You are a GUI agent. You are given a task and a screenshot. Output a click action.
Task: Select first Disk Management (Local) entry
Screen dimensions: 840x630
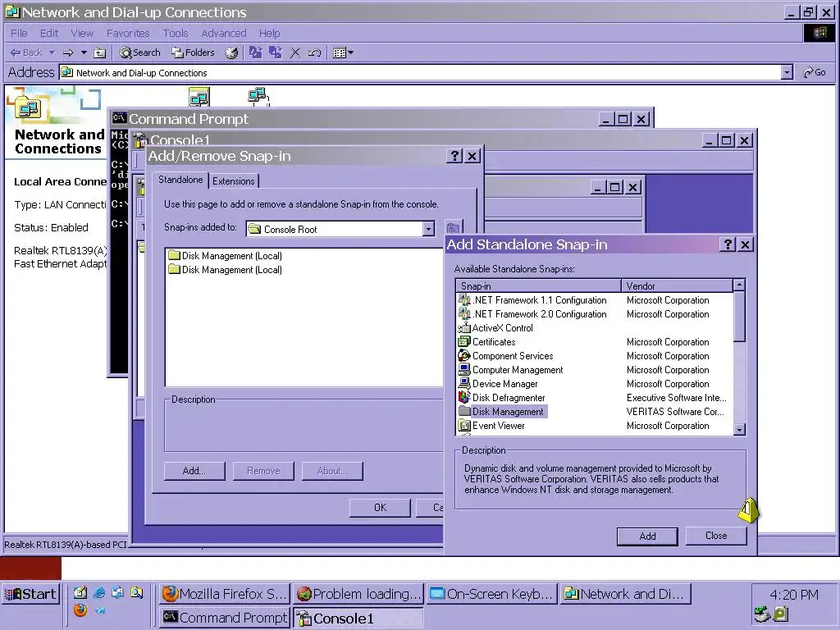pyautogui.click(x=226, y=256)
